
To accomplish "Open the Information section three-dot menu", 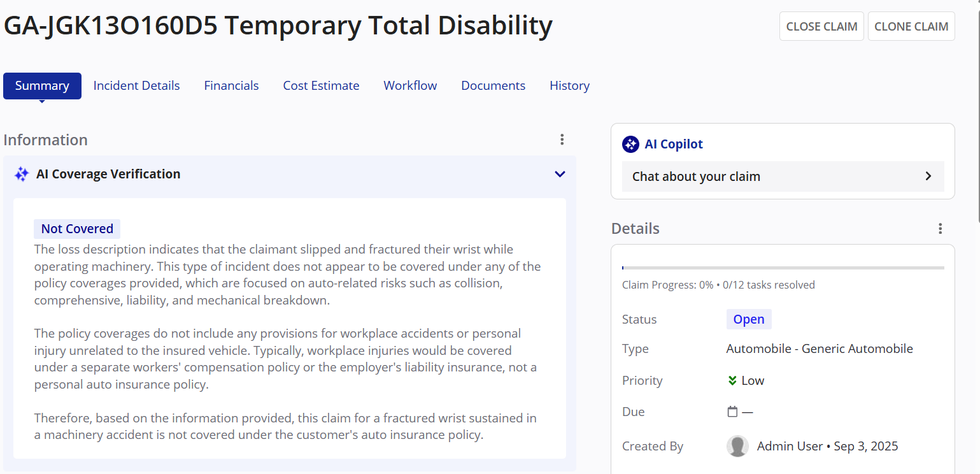I will [x=562, y=140].
